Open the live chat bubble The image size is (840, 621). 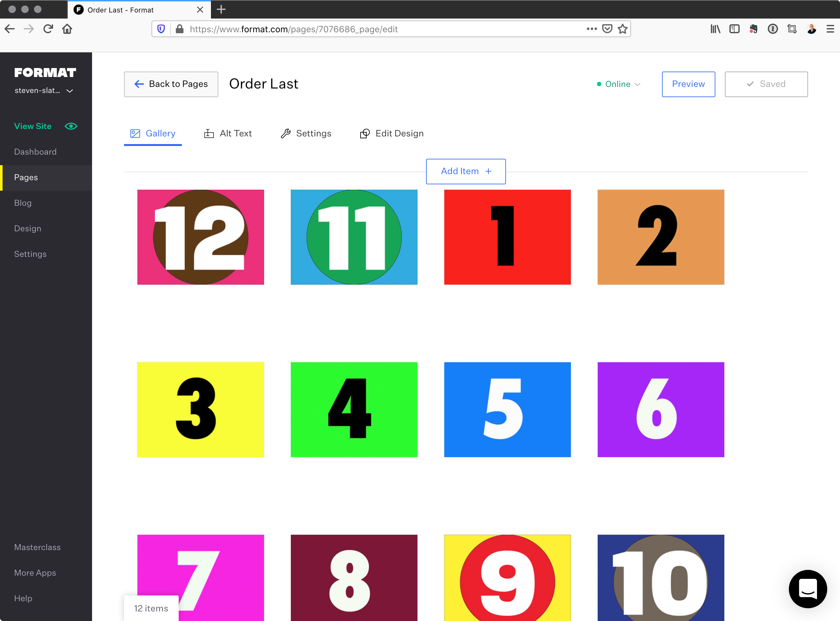(x=808, y=589)
